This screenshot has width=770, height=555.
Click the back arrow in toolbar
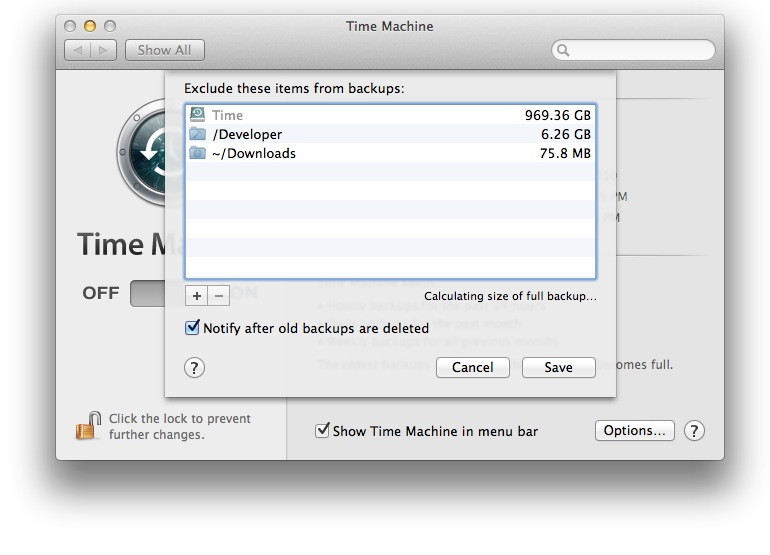78,50
